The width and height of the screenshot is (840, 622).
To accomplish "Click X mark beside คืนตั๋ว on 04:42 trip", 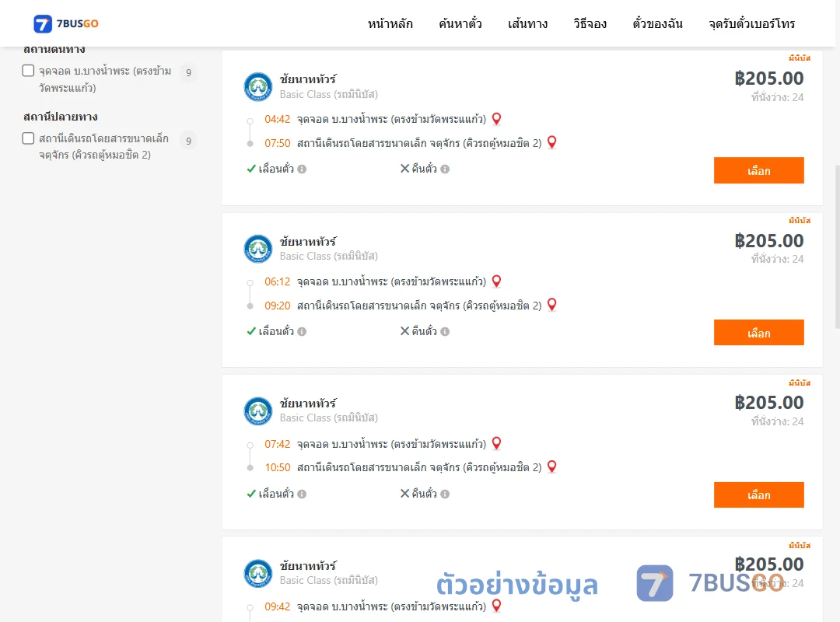I will [405, 169].
